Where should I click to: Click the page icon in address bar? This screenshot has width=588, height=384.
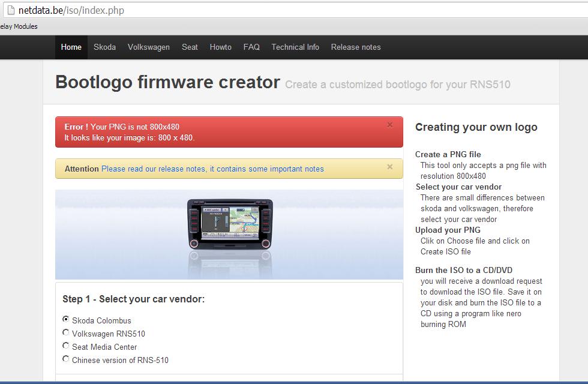click(10, 10)
